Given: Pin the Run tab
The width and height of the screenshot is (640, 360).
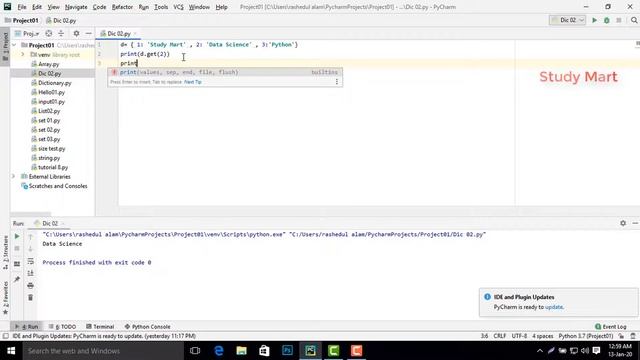Looking at the screenshot, I should pos(17,280).
